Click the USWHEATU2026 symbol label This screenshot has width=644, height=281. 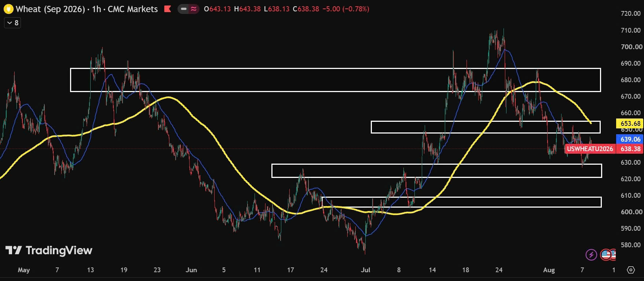point(590,149)
